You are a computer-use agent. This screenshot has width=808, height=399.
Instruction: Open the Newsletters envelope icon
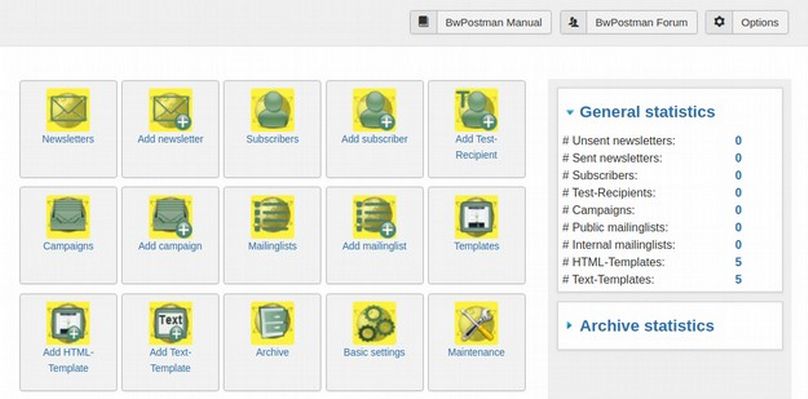68,109
